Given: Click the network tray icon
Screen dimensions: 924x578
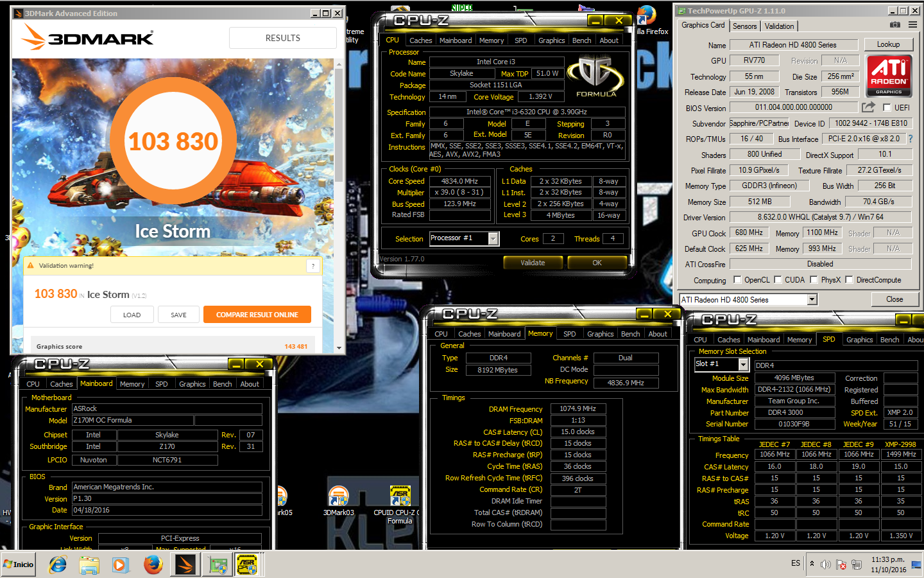Looking at the screenshot, I should click(x=857, y=565).
